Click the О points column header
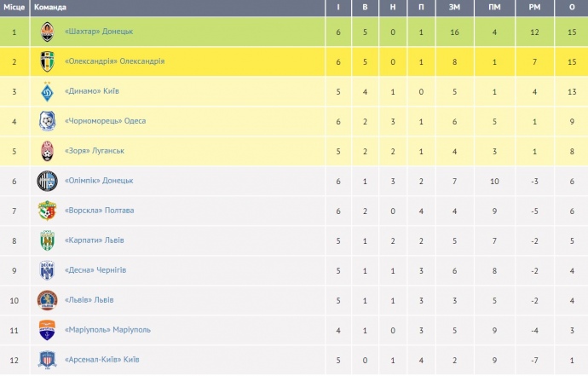Image resolution: width=588 pixels, height=376 pixels. click(x=572, y=8)
